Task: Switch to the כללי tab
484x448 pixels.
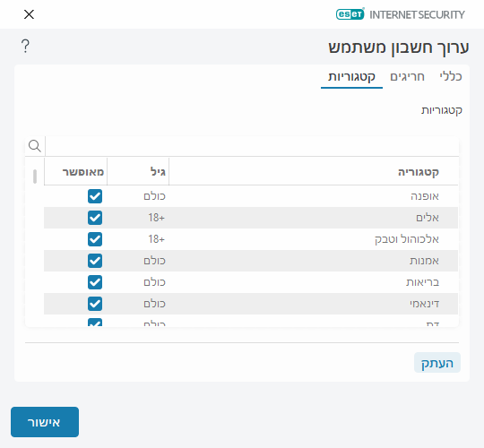Action: [x=451, y=76]
